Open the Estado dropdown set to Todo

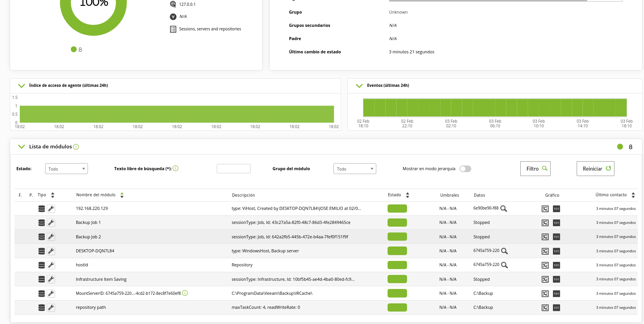pos(67,169)
